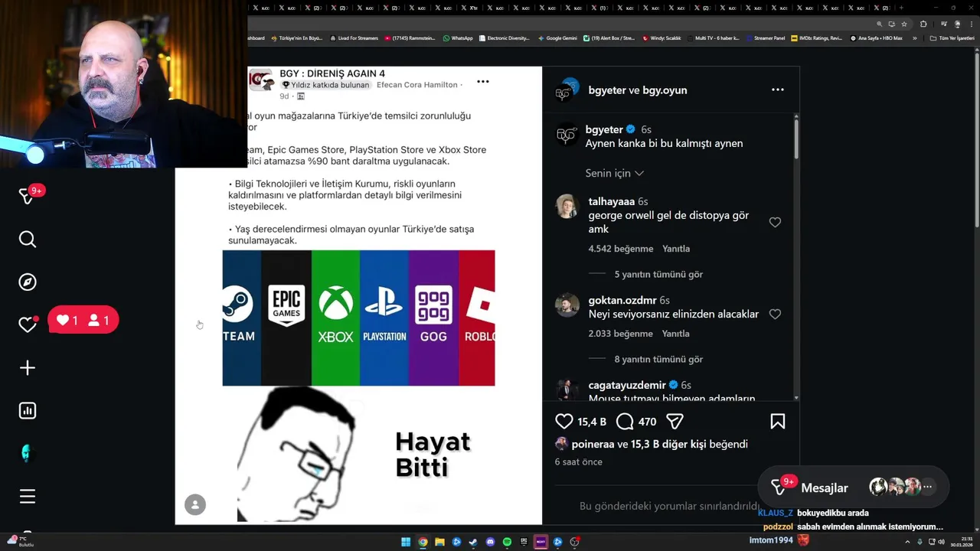Click the browser page vertical scrollbar

click(975, 138)
